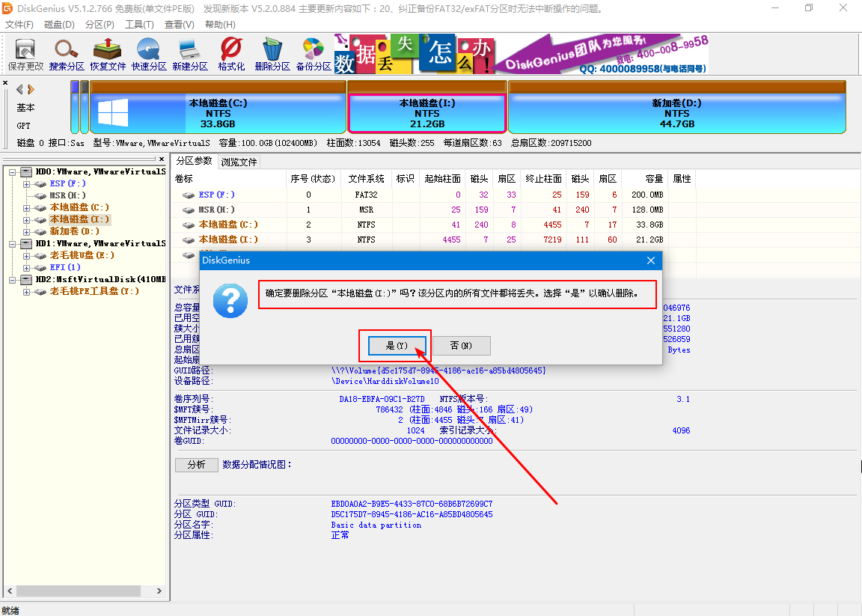
Task: Open the 分区(P) menu
Action: pos(100,25)
